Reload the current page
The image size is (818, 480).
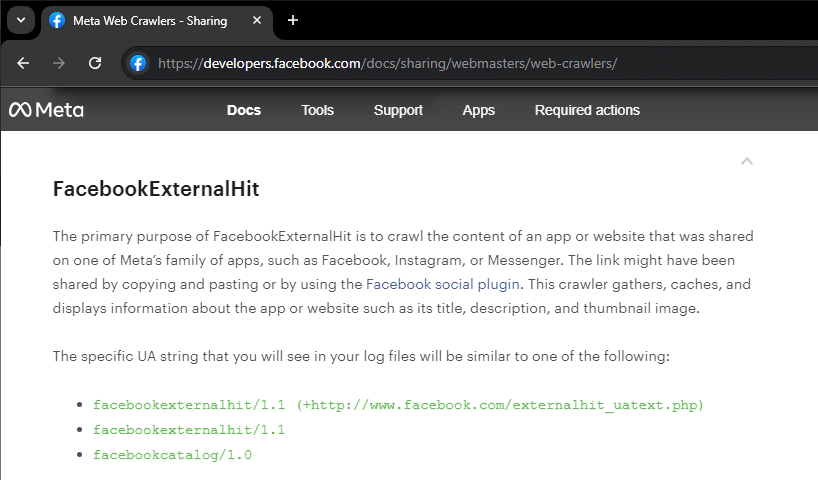tap(95, 63)
